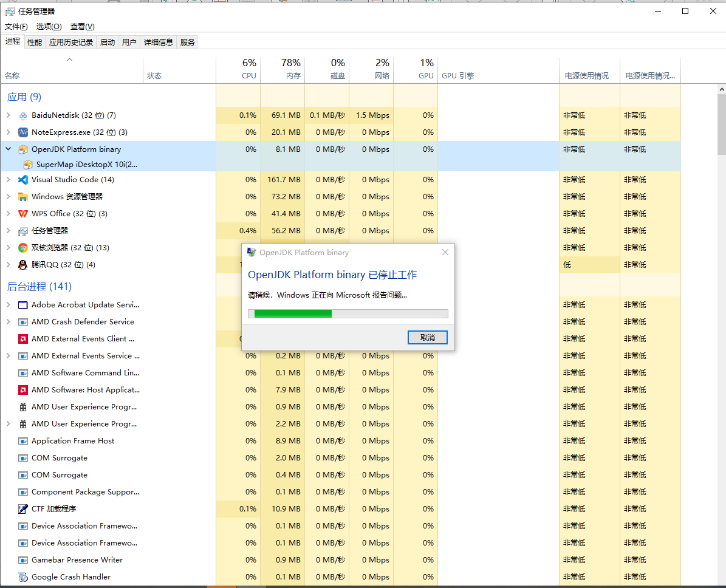726x588 pixels.
Task: Select the 后台进程 (141) group heading
Action: coord(39,286)
